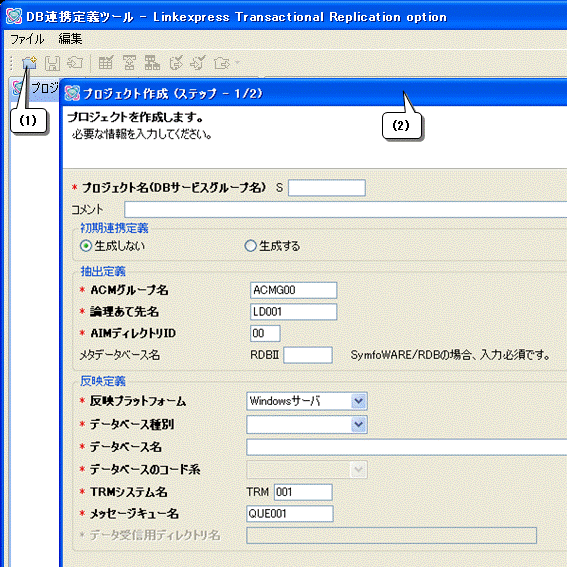Select the 生成する radio button
The height and width of the screenshot is (567, 567).
[250, 246]
